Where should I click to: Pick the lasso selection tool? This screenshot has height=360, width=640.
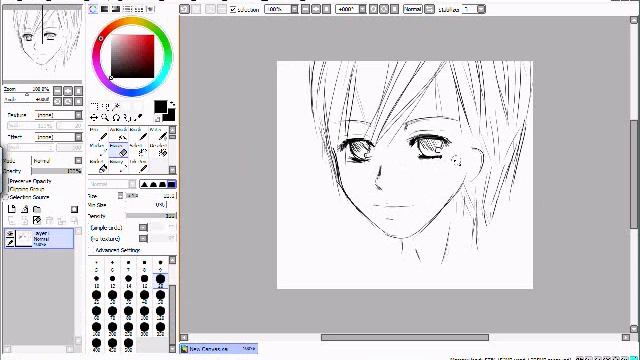(x=106, y=107)
